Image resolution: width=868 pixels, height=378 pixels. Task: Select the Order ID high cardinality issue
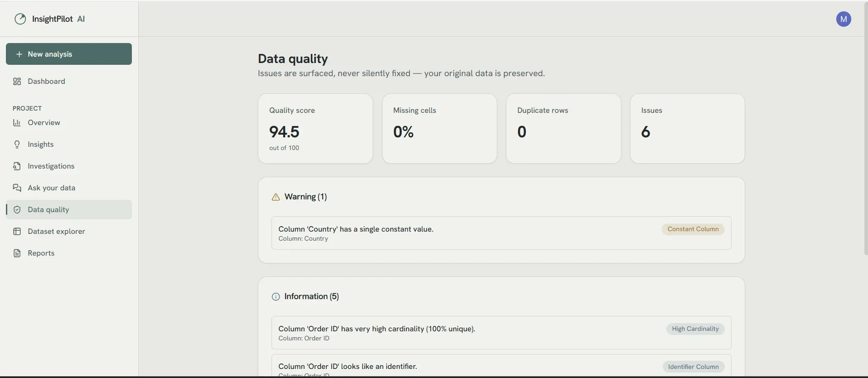point(501,333)
